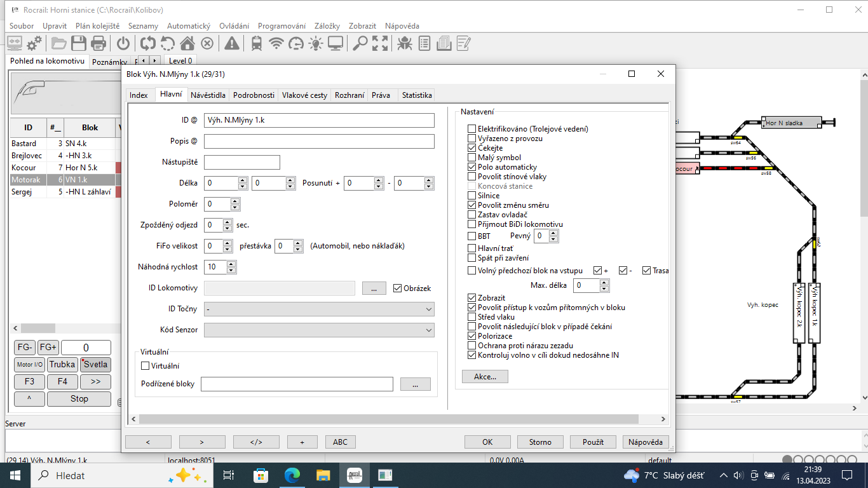Image resolution: width=868 pixels, height=488 pixels.
Task: Click the warning triangle emergency icon
Action: [x=232, y=43]
